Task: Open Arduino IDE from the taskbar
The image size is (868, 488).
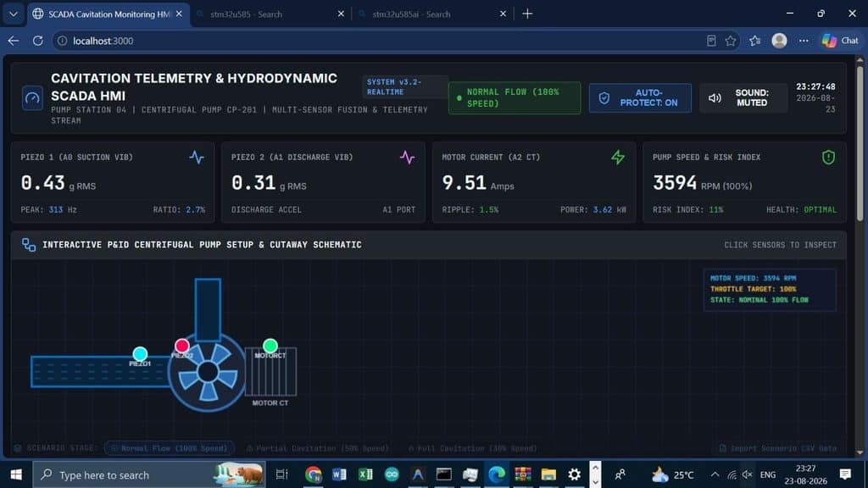Action: click(392, 474)
